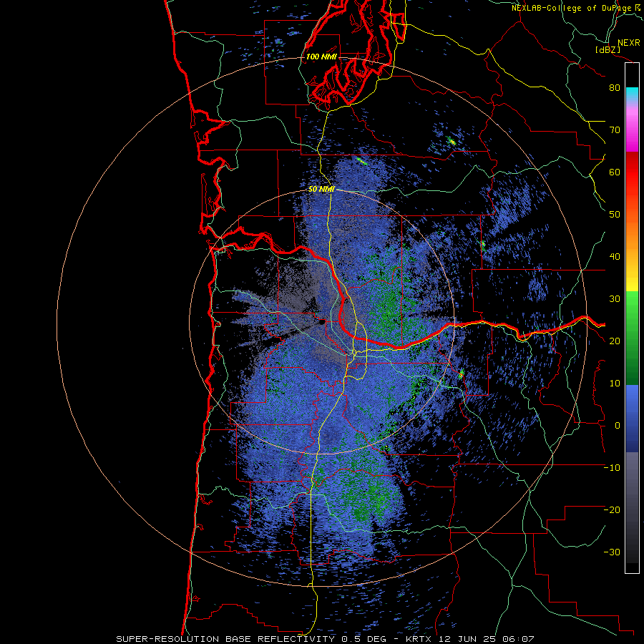644x644 pixels.
Task: Click the "100 NMI" range ring label
Action: click(x=321, y=57)
